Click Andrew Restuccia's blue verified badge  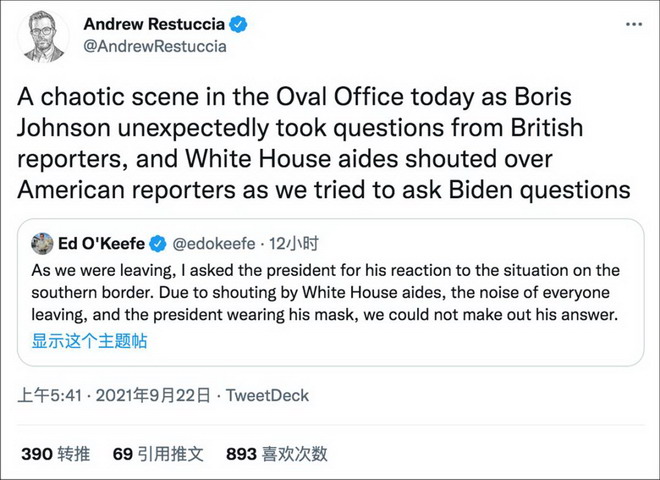click(238, 24)
